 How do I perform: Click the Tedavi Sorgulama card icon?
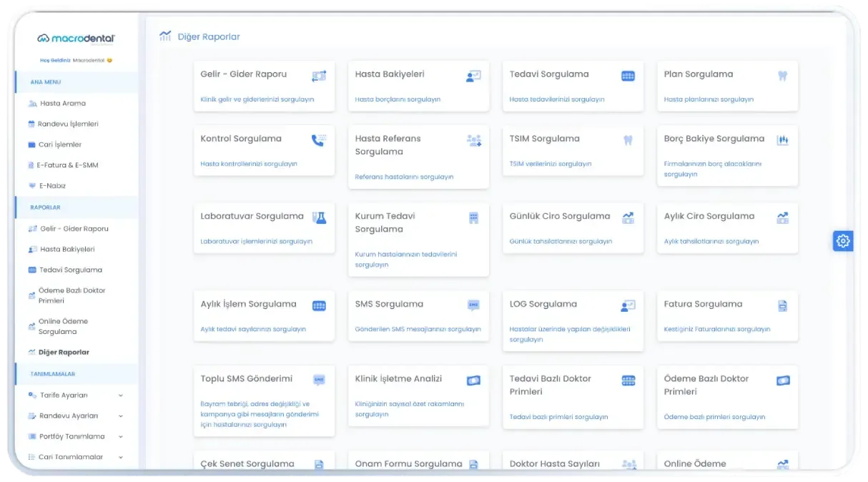pyautogui.click(x=628, y=76)
